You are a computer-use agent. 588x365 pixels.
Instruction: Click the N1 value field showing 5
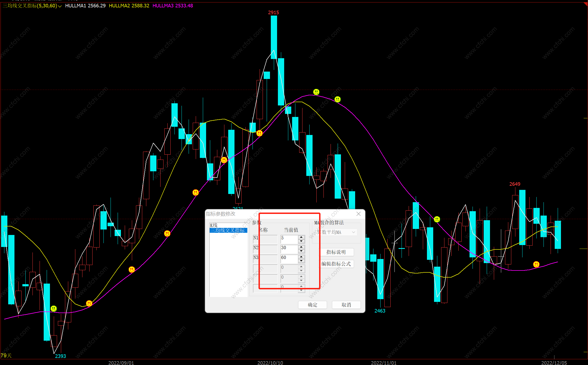[289, 239]
